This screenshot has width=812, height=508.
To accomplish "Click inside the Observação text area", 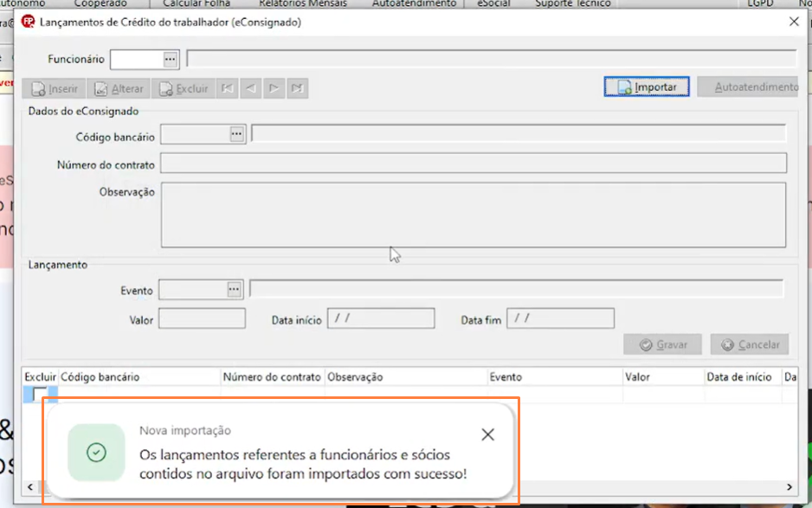I will [x=474, y=215].
